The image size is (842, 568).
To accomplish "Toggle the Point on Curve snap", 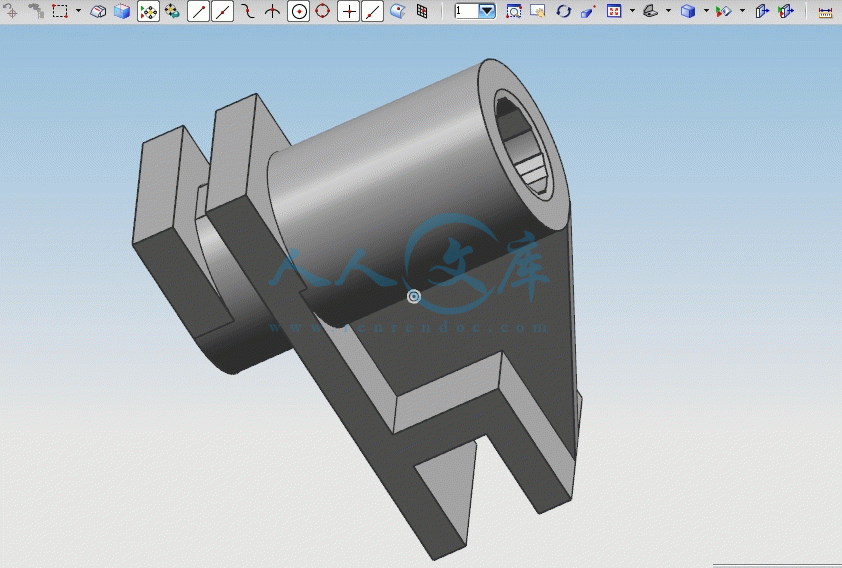I will coord(373,11).
